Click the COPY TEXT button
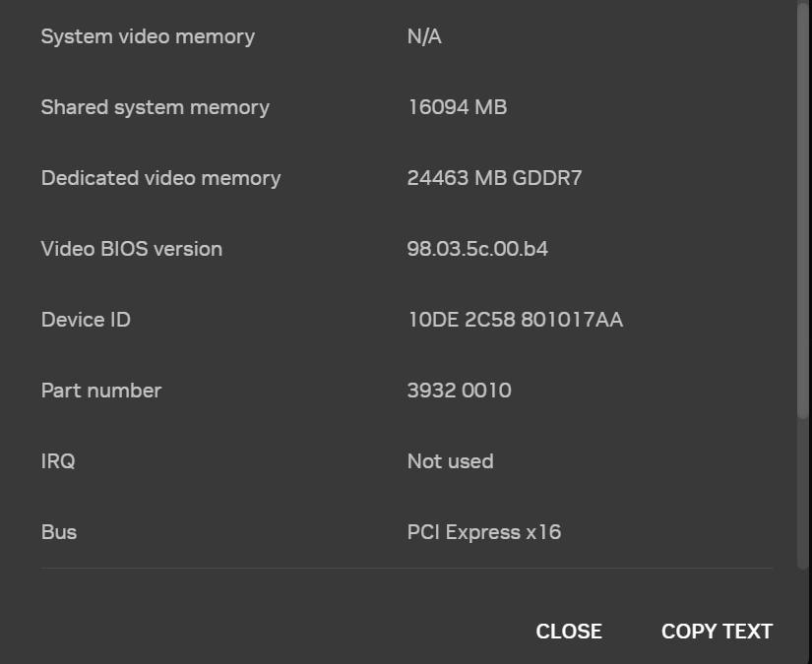Screen dimensions: 812x664 coord(717,632)
